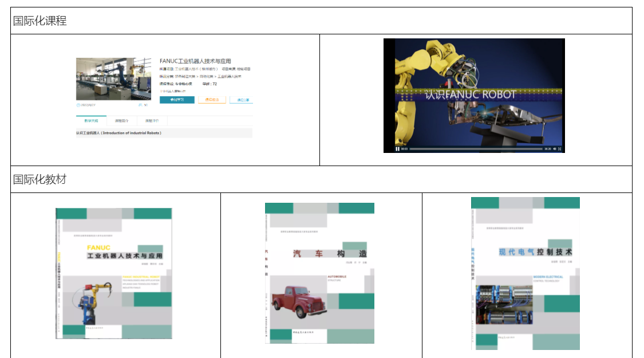Open the 现代电气控制技术 textbook cover
Image resolution: width=644 pixels, height=358 pixels.
coord(526,273)
